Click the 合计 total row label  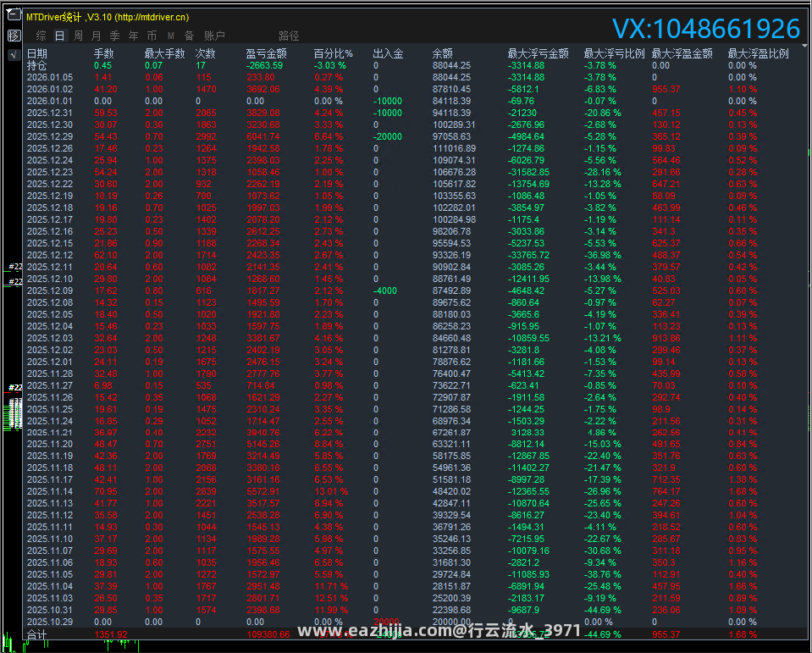(36, 635)
